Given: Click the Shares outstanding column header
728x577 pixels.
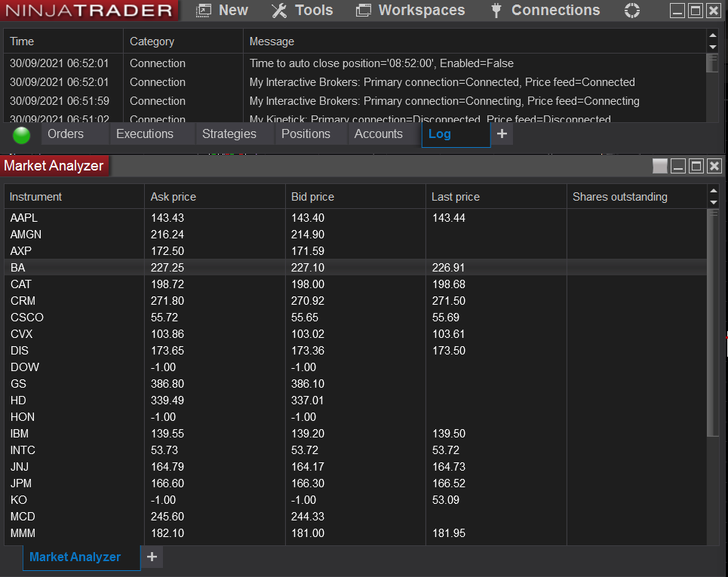Looking at the screenshot, I should pyautogui.click(x=637, y=197).
